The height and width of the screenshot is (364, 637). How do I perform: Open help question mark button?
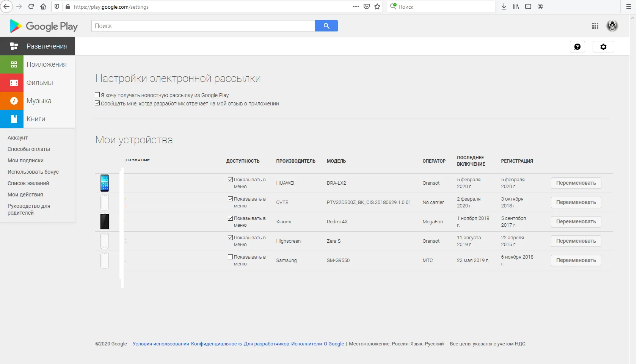[x=577, y=47]
